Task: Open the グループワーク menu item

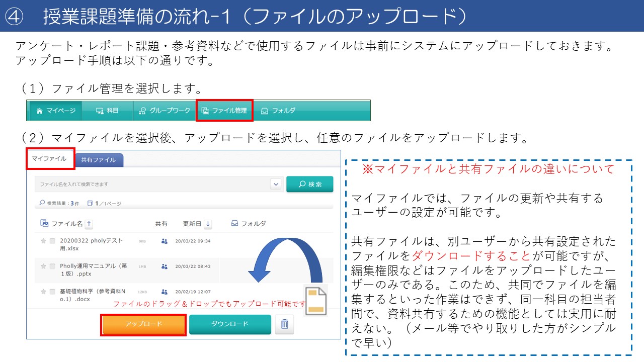Action: [x=164, y=111]
